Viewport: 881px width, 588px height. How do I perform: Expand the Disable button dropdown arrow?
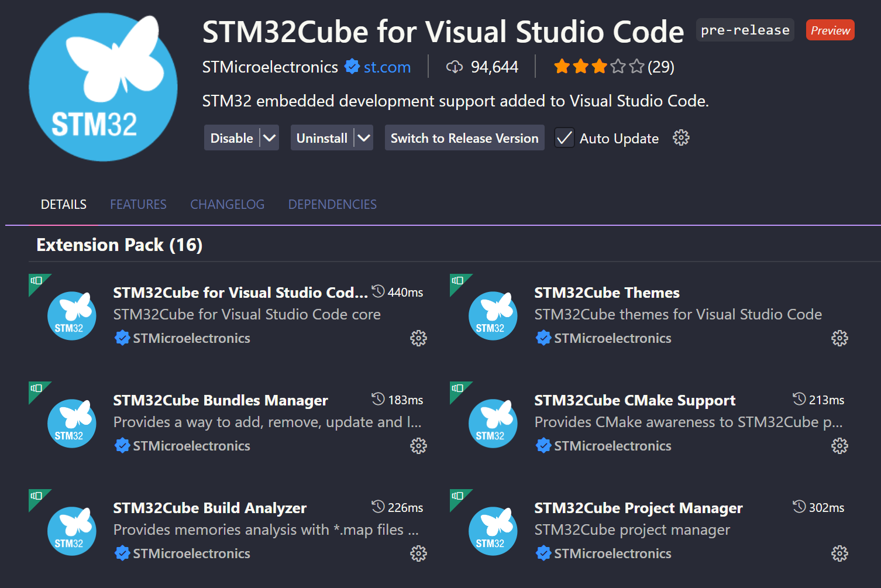tap(269, 138)
